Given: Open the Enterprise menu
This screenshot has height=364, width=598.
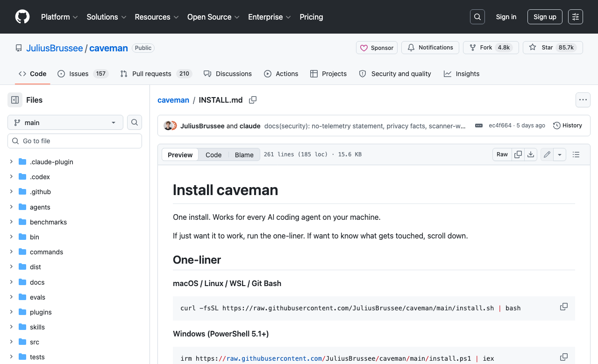Looking at the screenshot, I should pos(270,17).
